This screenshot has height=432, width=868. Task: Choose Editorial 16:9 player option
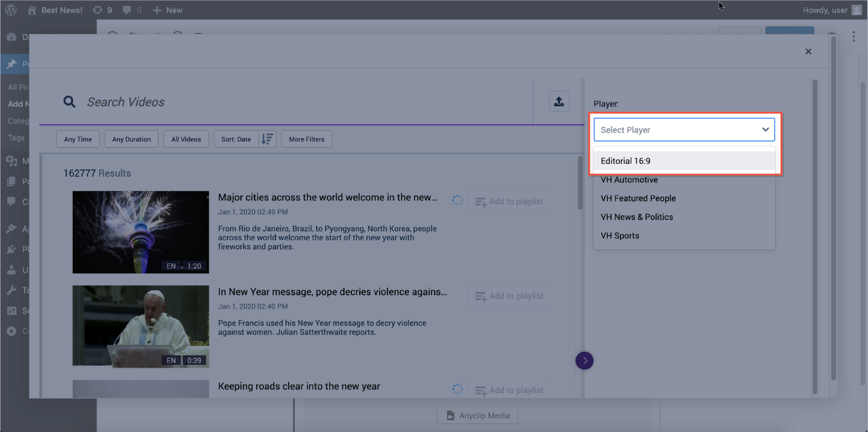pyautogui.click(x=684, y=161)
